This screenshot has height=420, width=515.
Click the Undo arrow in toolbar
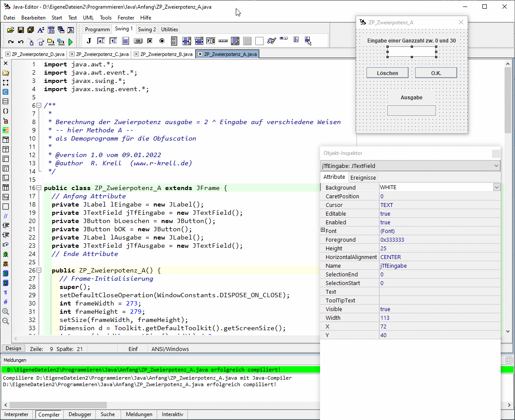click(x=20, y=42)
